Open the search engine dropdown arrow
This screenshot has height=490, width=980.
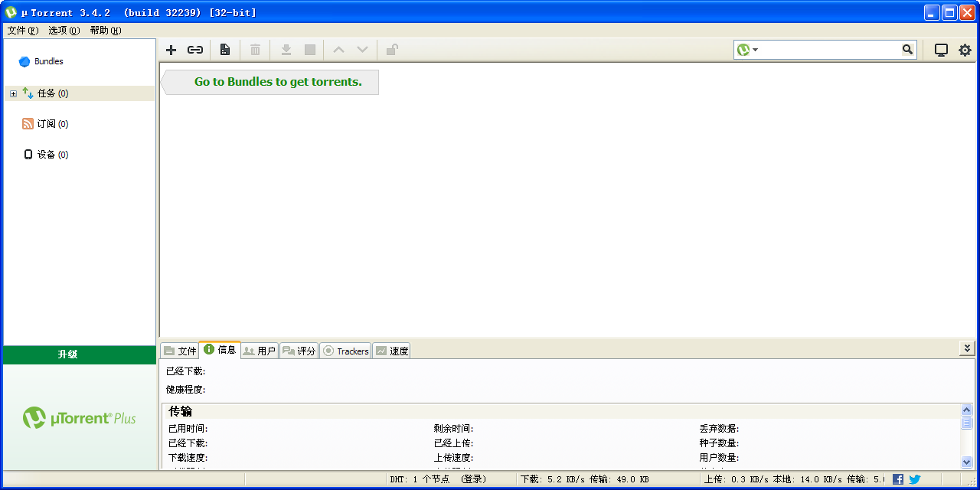755,50
